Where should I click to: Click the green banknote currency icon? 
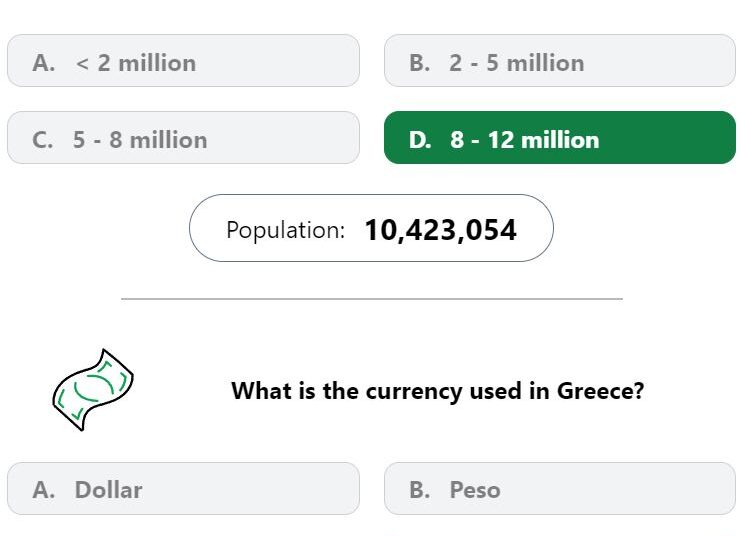click(93, 390)
